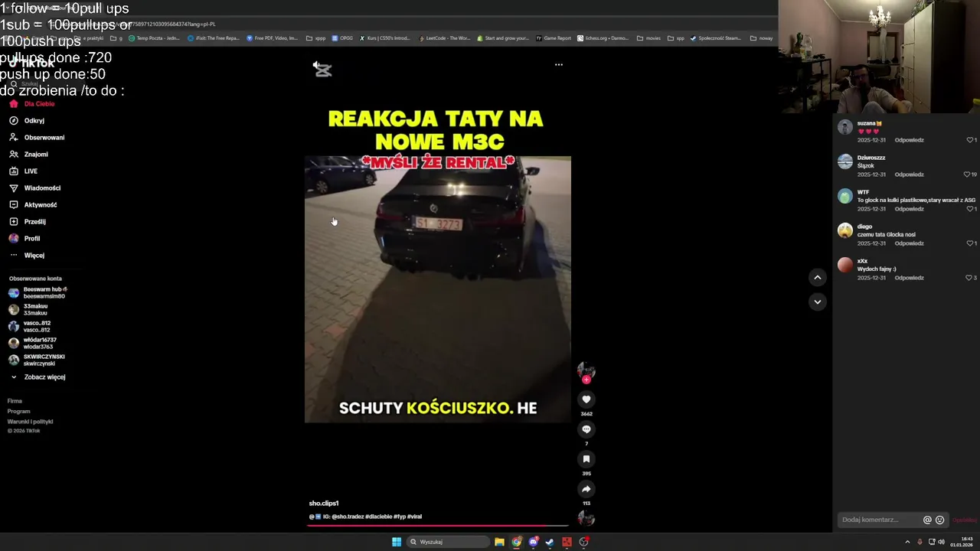Open Dziuroszzz's profile avatar
This screenshot has height=551, width=980.
coord(845,161)
